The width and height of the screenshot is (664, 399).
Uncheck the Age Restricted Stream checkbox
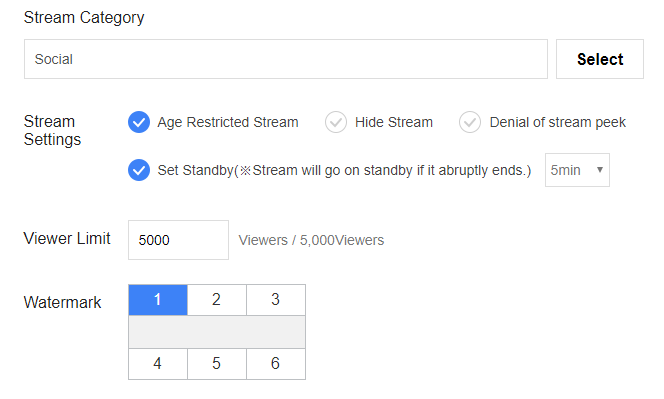point(139,122)
